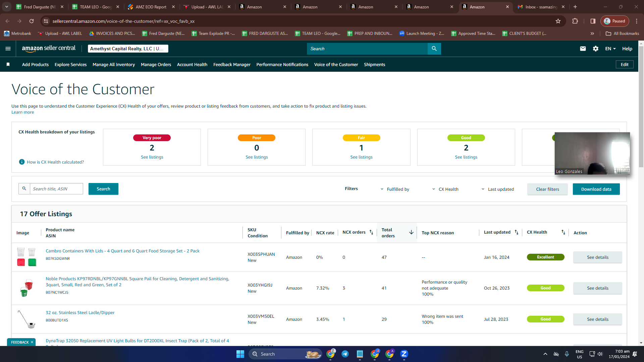Open the Metrobank bookmark
644x362 pixels.
(17, 34)
